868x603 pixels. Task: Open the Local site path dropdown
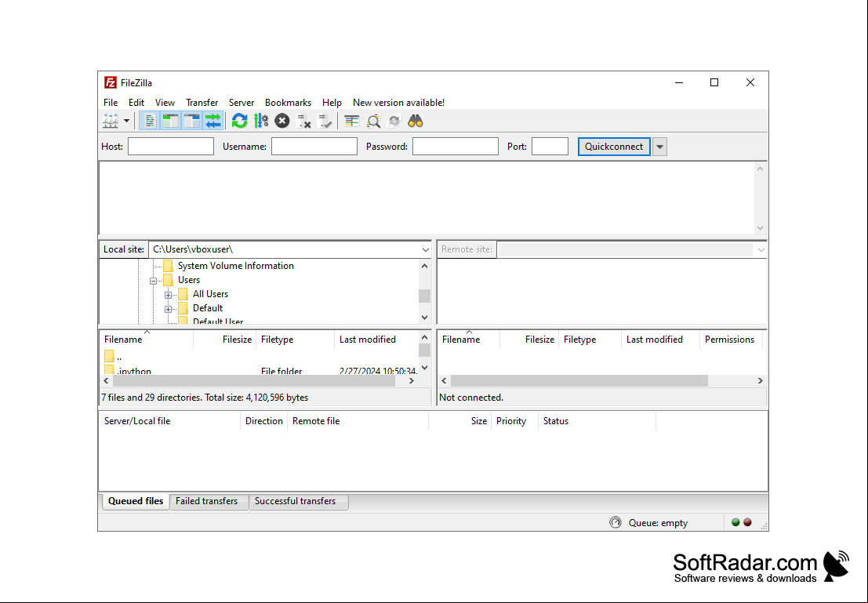tap(425, 249)
